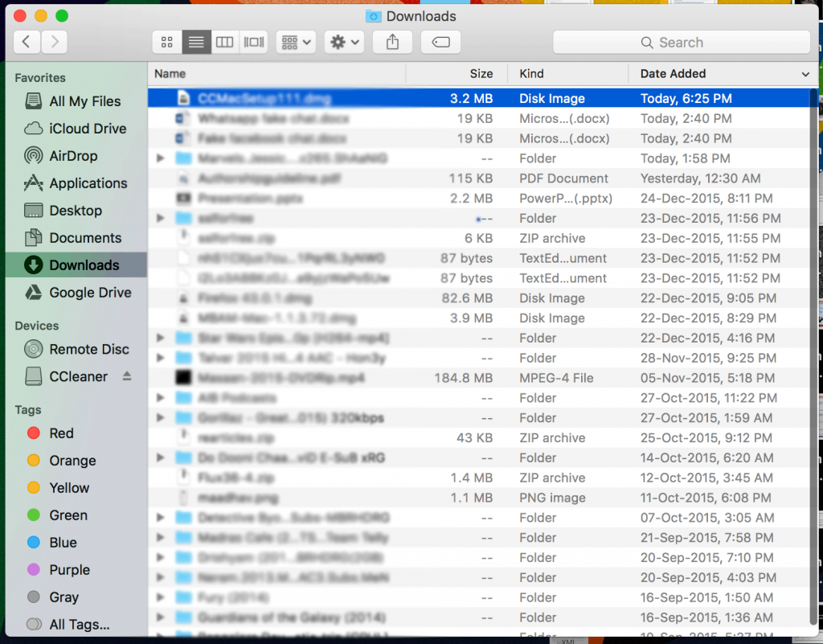
Task: Click the Purple tag color dot
Action: (x=34, y=569)
